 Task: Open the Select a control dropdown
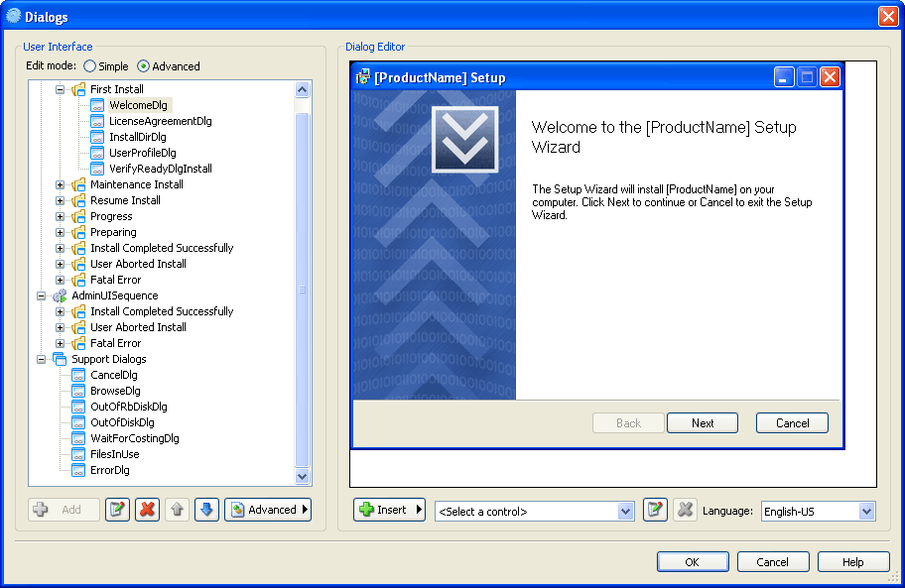tap(625, 512)
